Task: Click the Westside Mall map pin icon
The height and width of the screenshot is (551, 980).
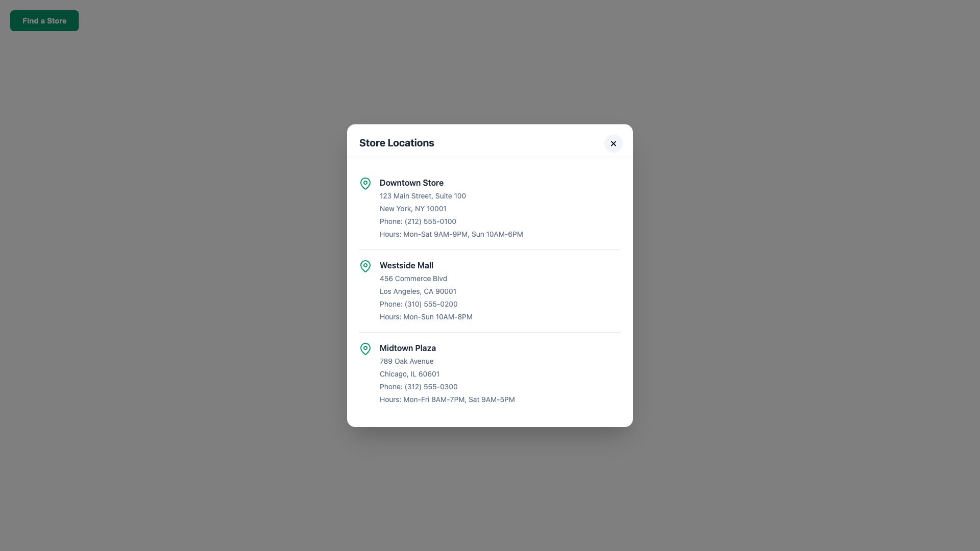Action: 365,266
